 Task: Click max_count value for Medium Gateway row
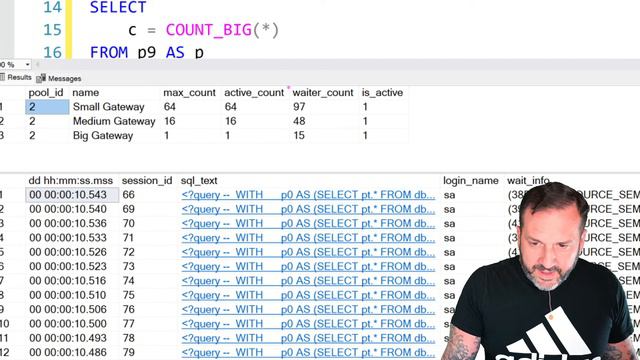[x=169, y=121]
